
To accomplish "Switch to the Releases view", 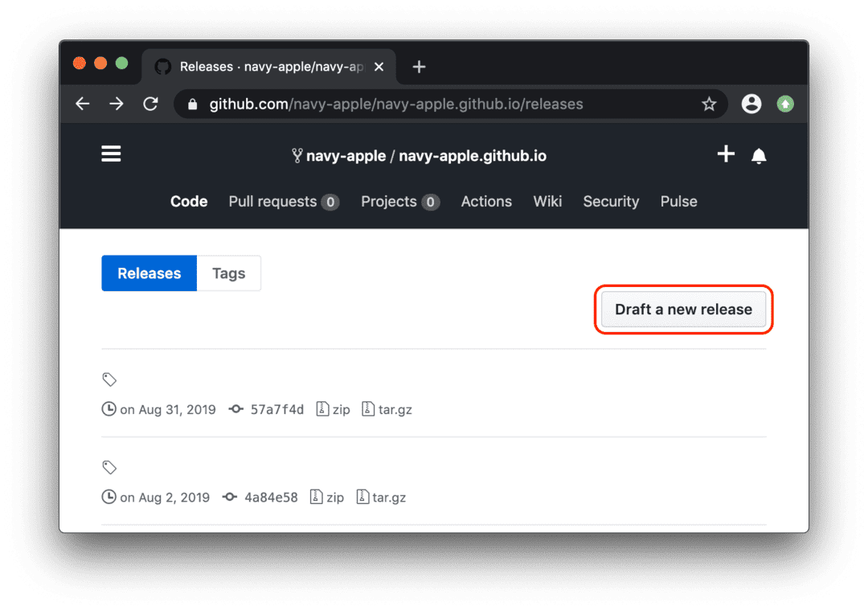I will (x=149, y=273).
